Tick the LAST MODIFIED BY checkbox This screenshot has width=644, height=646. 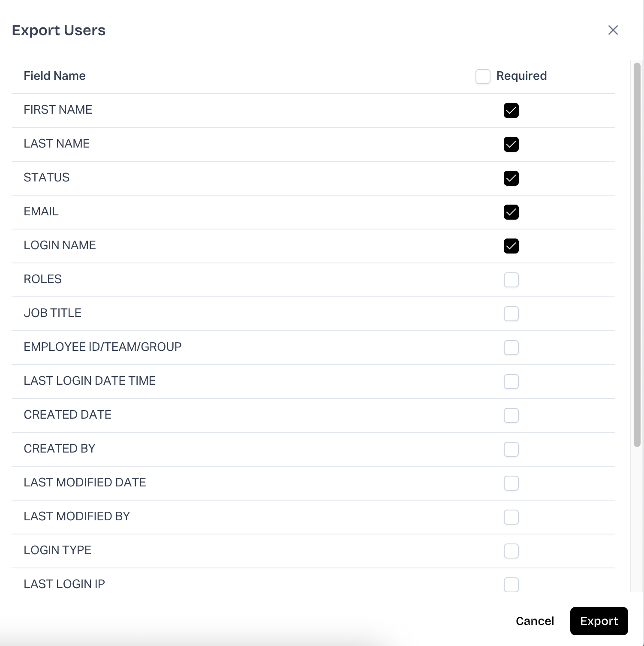pos(511,517)
